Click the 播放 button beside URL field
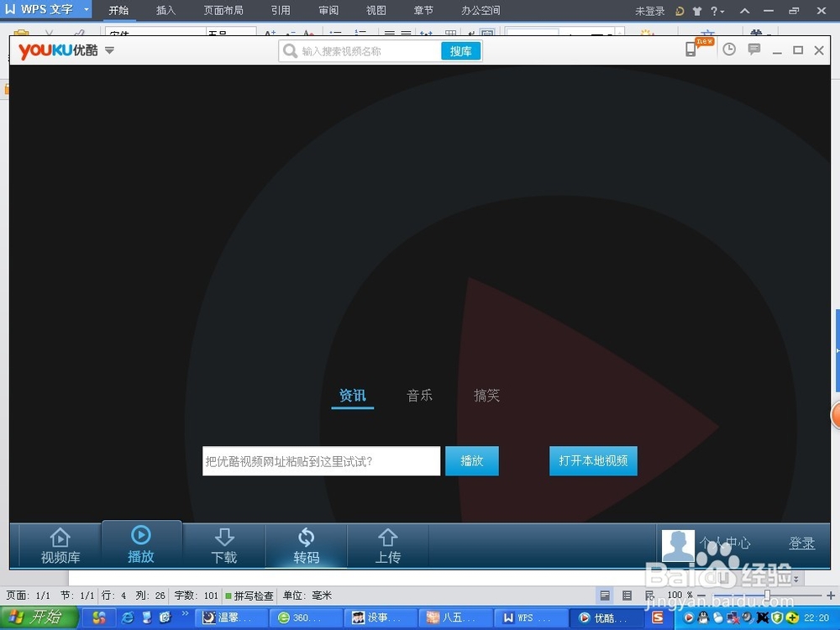The image size is (840, 630). pos(472,460)
